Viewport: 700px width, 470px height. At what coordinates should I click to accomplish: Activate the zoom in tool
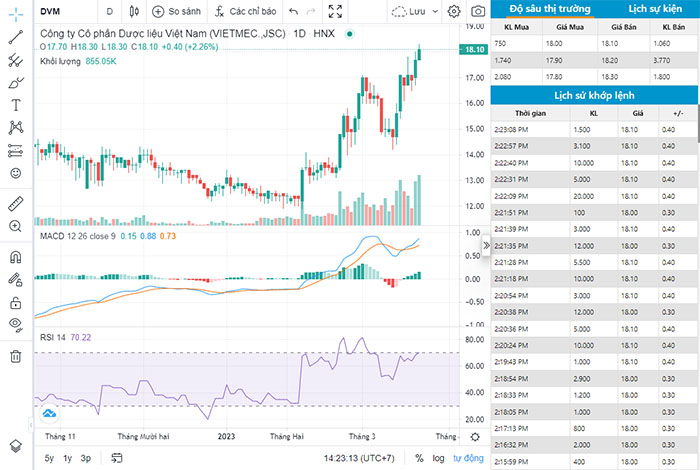pos(16,226)
